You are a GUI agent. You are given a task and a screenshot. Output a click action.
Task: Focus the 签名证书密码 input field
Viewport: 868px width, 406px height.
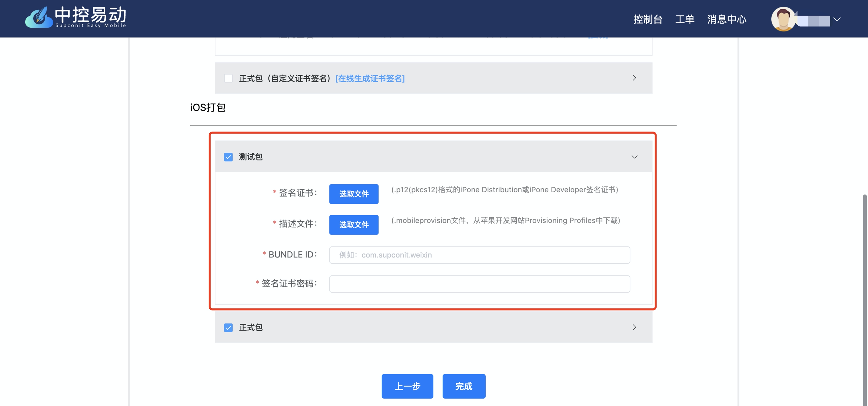pos(480,284)
